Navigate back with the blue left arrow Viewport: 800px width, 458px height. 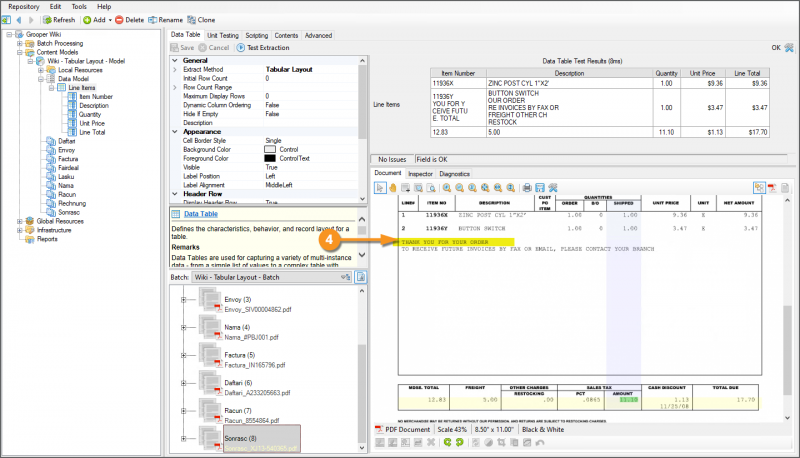click(x=19, y=20)
